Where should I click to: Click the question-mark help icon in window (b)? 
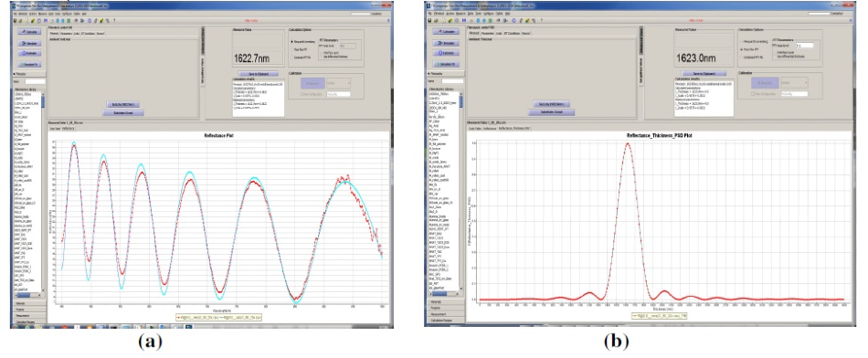point(541,20)
